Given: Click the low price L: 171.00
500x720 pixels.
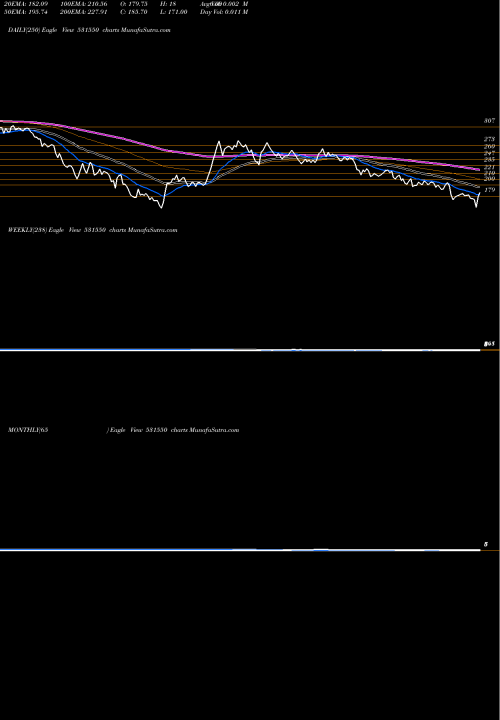Looking at the screenshot, I should 173,11.
